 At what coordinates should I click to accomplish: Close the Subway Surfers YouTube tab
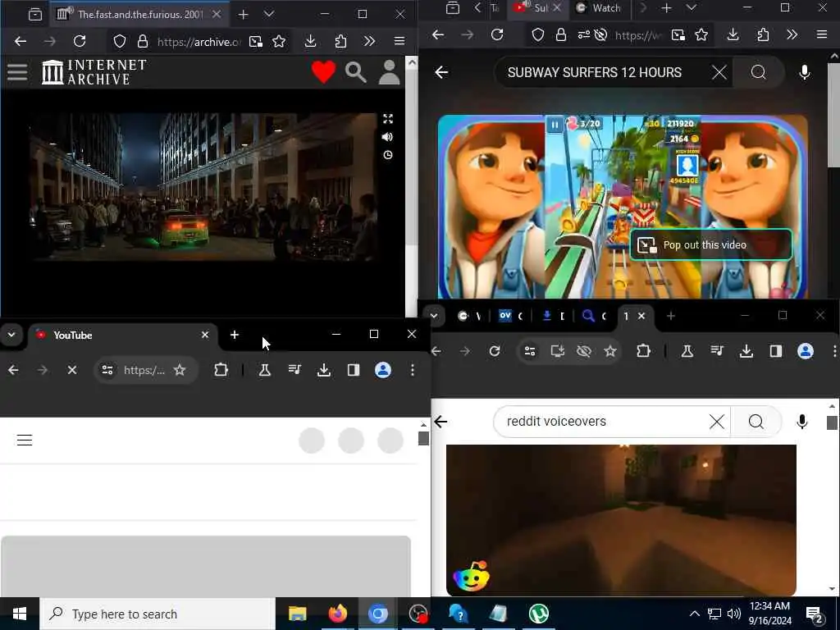pyautogui.click(x=557, y=7)
